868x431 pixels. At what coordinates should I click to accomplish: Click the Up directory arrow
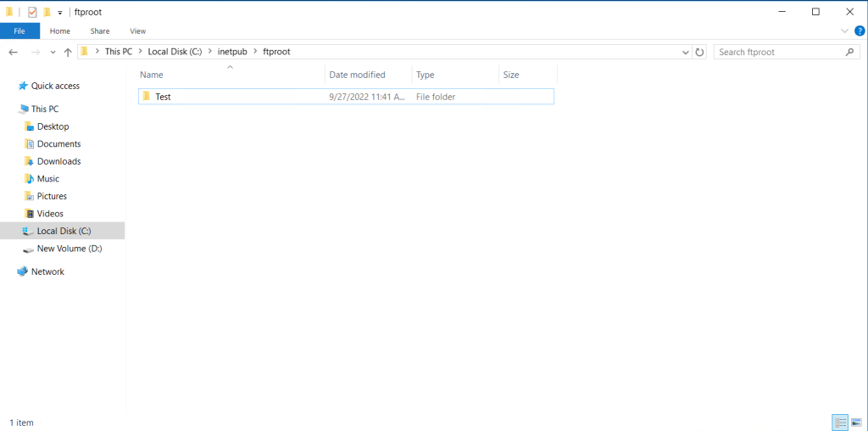point(68,52)
